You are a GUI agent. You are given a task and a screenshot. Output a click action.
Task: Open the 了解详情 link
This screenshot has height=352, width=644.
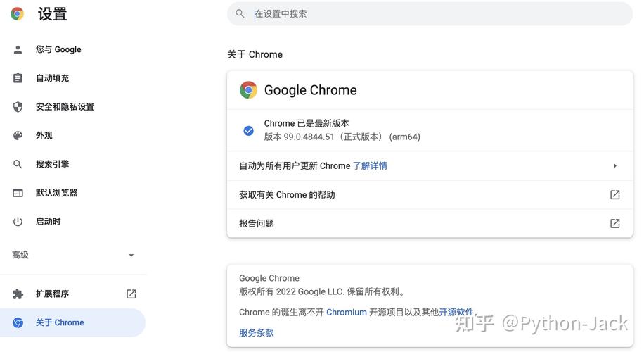tap(370, 165)
